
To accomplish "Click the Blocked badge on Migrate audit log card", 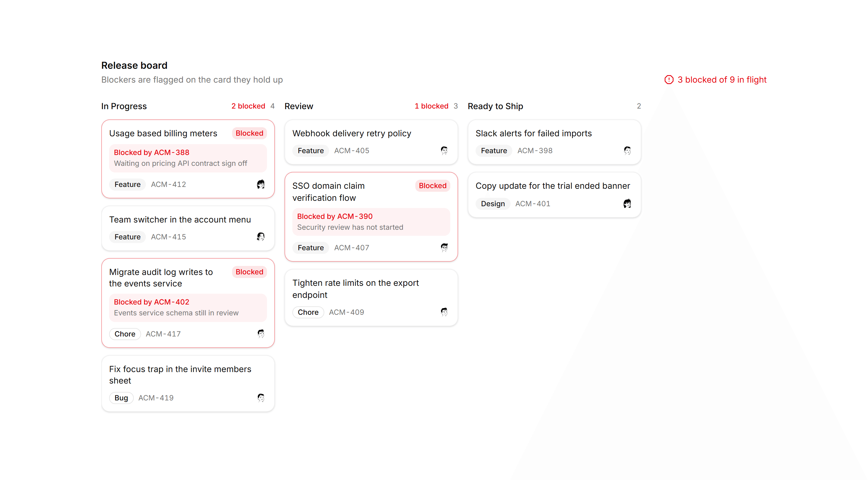I will [x=249, y=272].
